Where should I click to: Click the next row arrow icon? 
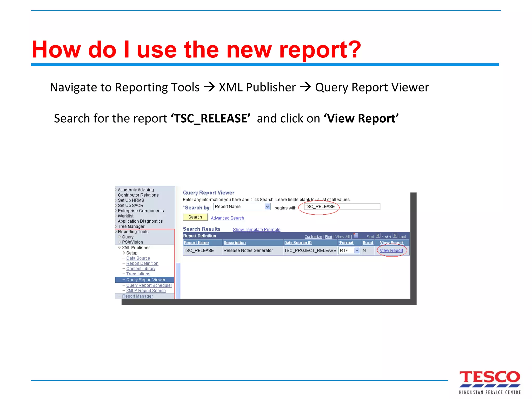(x=395, y=236)
